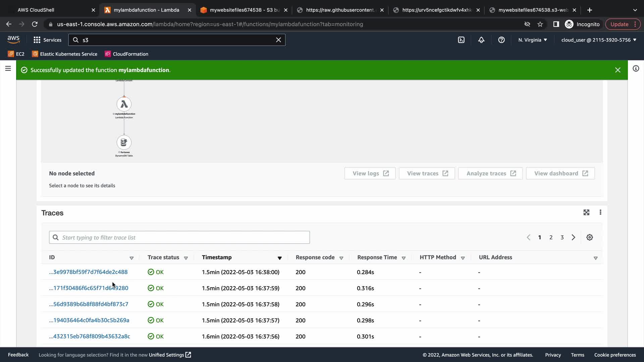Click the notifications bell icon
Screen dimensions: 644x362
[x=481, y=40]
